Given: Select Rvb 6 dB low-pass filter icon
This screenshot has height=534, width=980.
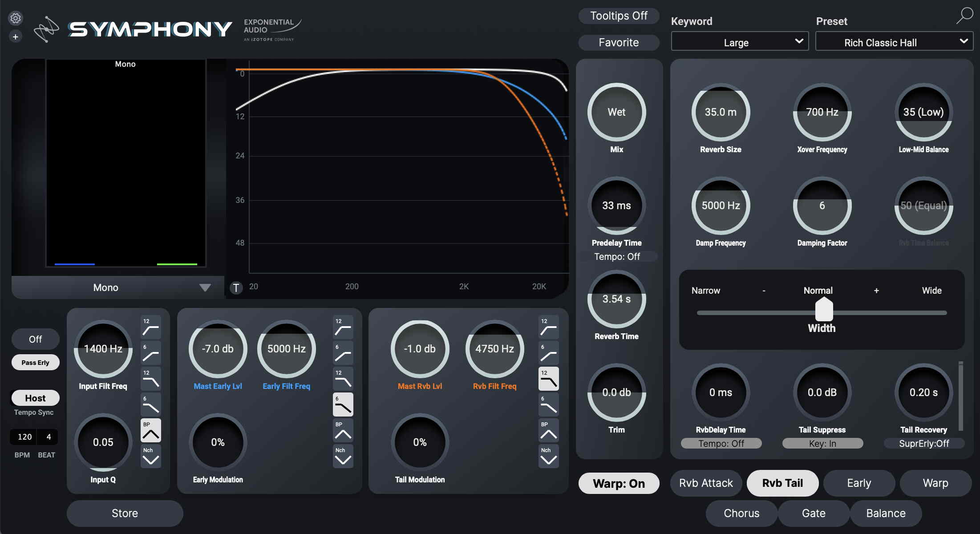Looking at the screenshot, I should [549, 405].
